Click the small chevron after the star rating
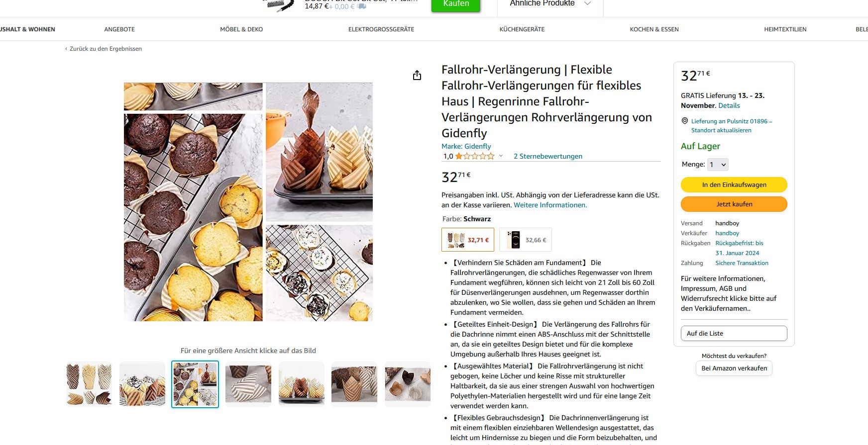This screenshot has width=868, height=445. (x=501, y=156)
